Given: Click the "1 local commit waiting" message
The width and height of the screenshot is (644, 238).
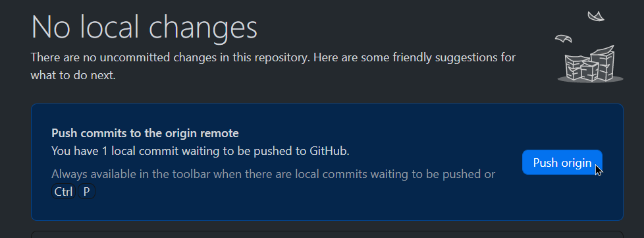Looking at the screenshot, I should coord(200,151).
